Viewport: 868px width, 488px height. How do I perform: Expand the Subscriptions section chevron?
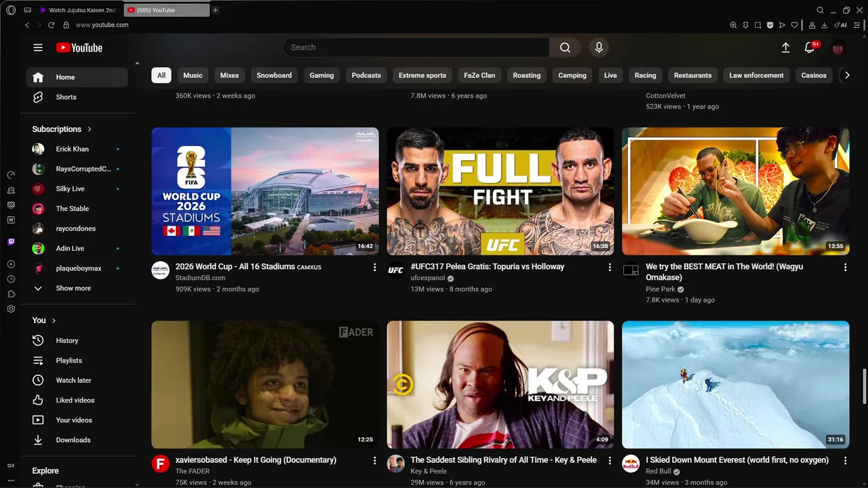coord(89,129)
